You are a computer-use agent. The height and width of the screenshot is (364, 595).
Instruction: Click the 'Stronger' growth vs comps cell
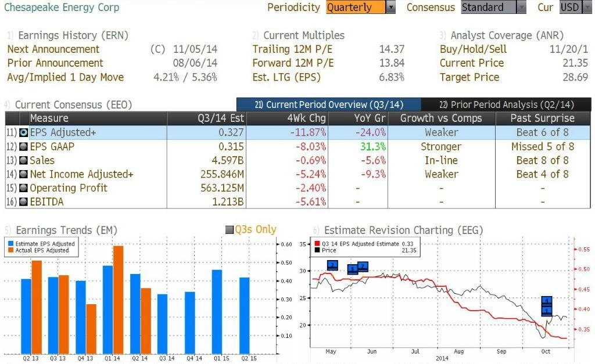tap(441, 146)
